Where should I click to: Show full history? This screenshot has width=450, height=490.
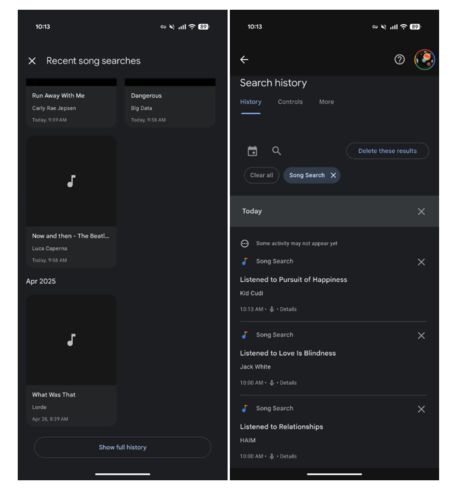(122, 447)
